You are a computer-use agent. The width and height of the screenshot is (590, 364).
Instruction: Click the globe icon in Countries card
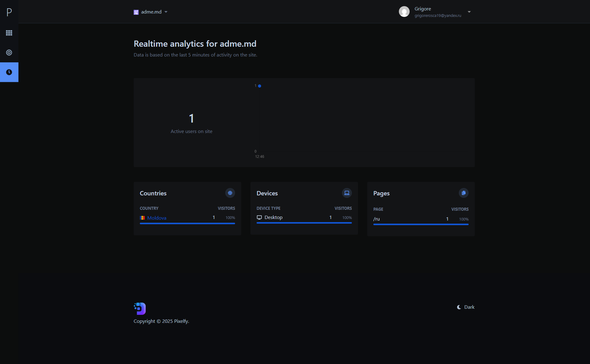pos(230,193)
